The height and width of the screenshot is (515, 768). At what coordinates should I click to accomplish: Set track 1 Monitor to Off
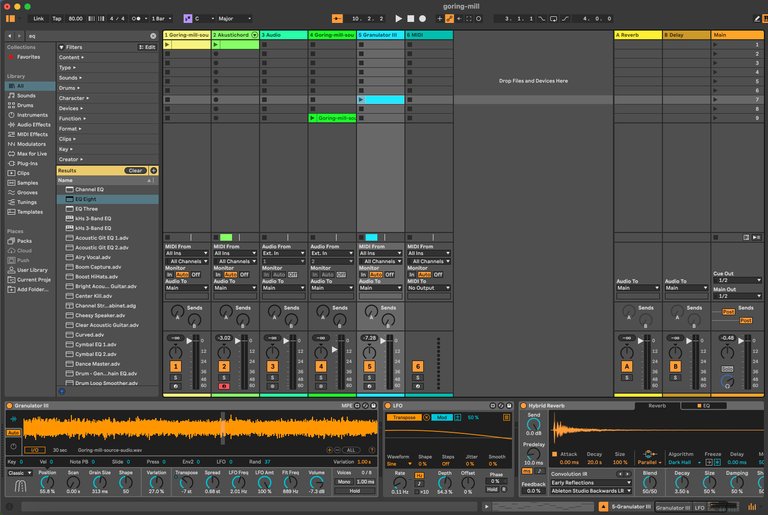point(196,275)
